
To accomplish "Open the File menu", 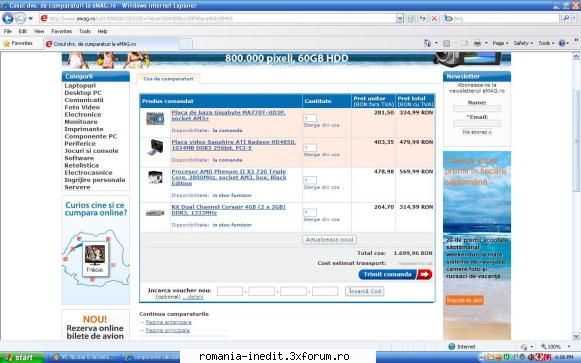I will [8, 31].
